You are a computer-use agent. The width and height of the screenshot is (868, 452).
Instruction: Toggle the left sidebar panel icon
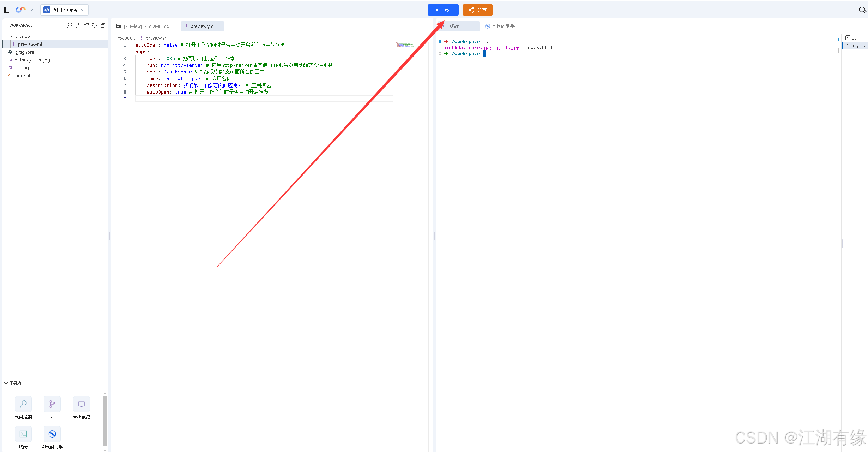(6, 10)
